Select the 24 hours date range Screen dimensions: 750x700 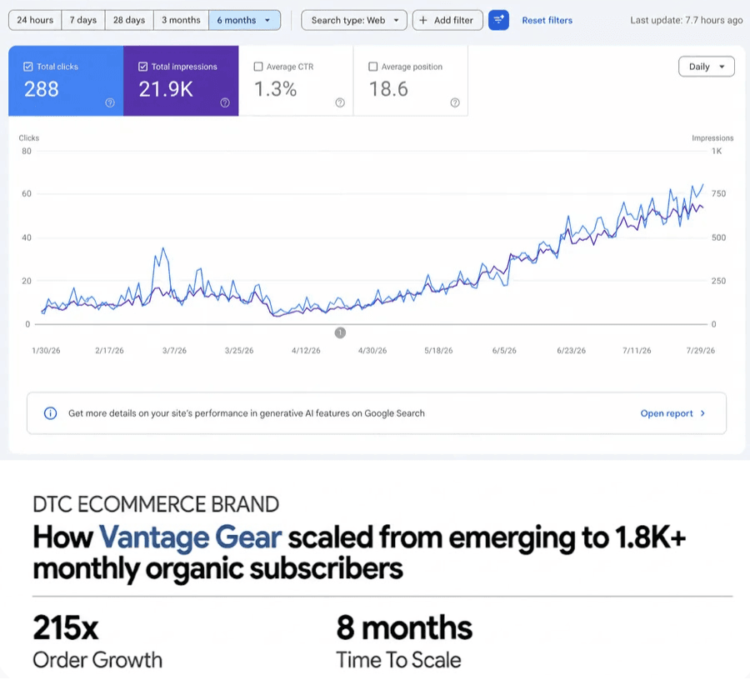pos(35,20)
